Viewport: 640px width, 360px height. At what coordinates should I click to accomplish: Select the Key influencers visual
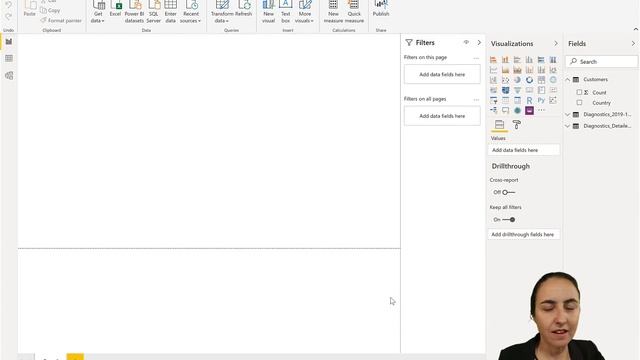(x=553, y=100)
